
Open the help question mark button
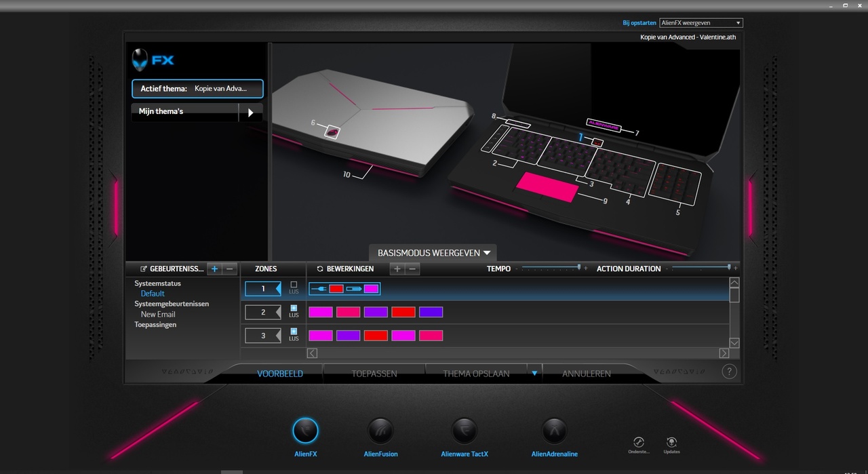tap(729, 371)
